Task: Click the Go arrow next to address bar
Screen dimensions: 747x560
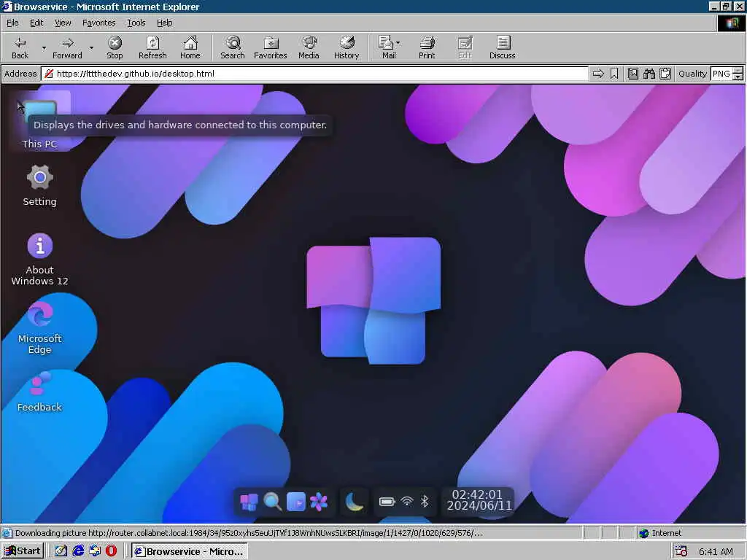Action: coord(598,74)
